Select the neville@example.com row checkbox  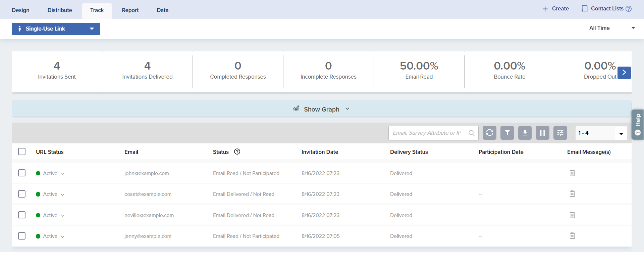[x=22, y=215]
